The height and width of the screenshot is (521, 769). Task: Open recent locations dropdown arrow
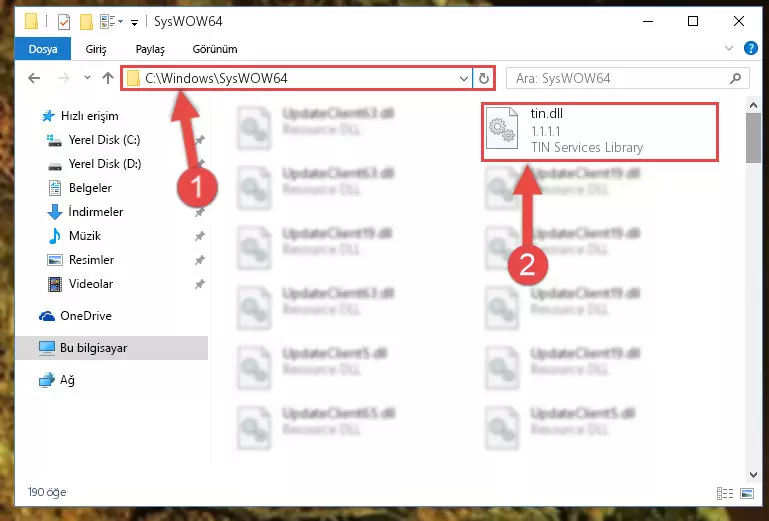[87, 78]
